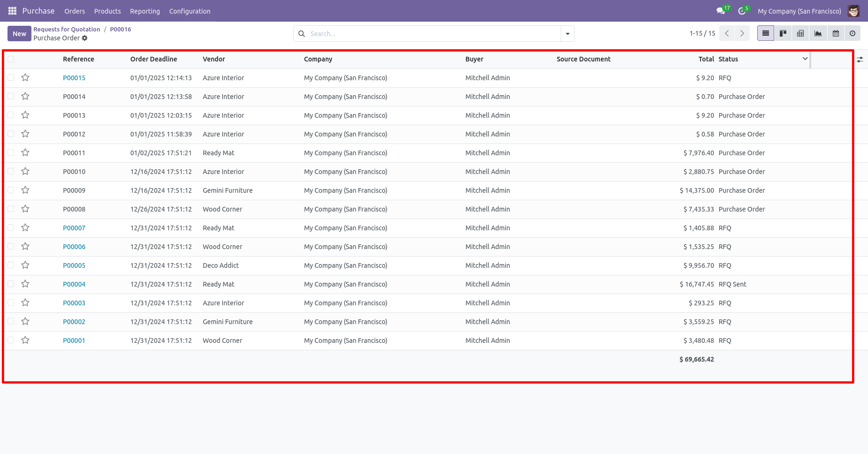Viewport: 868px width, 454px height.
Task: Open the Purchase app title
Action: 38,11
